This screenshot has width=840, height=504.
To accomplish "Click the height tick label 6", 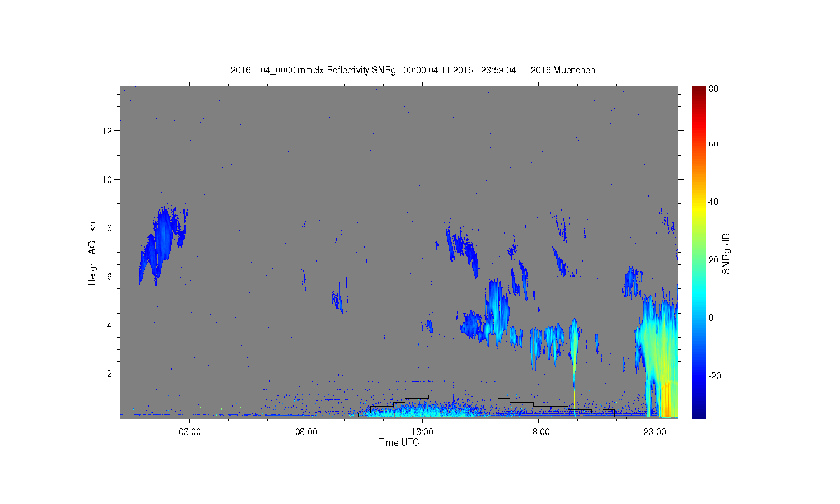I will tap(111, 277).
